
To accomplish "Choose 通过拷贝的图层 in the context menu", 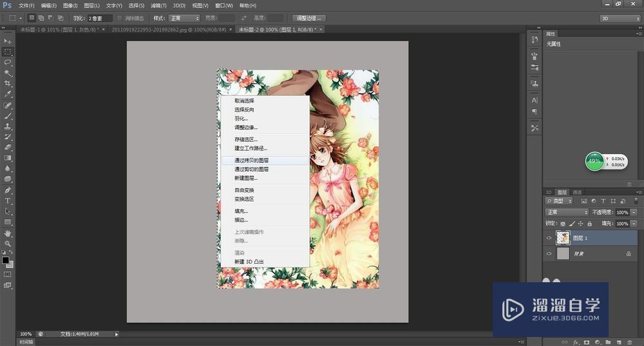I will tap(251, 160).
